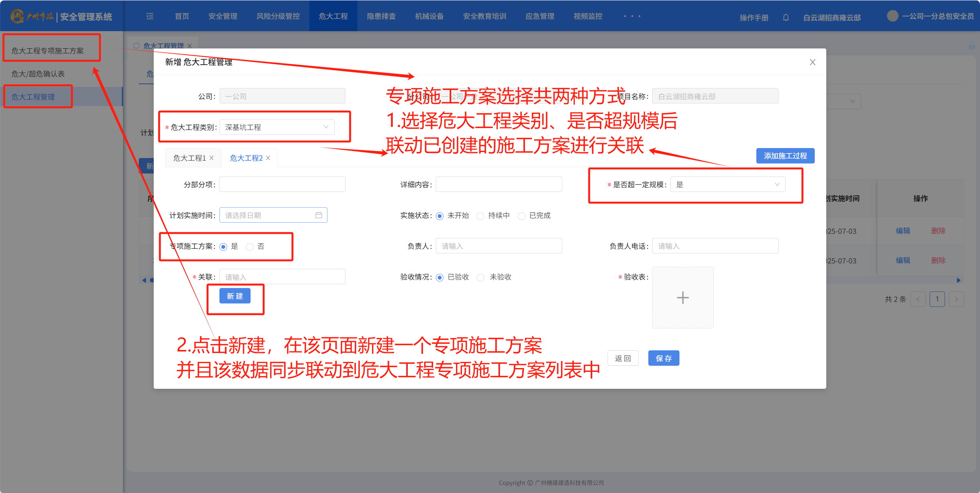Click the 保存 button
This screenshot has height=493, width=980.
pos(663,358)
